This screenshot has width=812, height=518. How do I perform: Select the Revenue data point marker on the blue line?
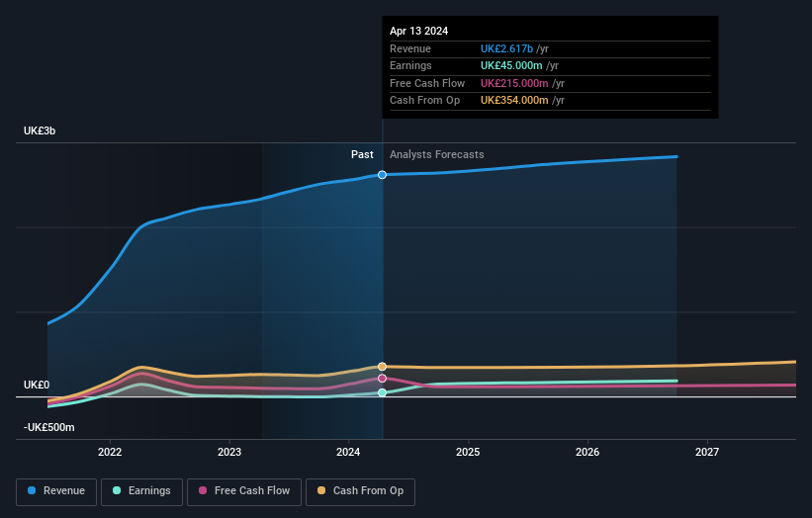tap(382, 175)
